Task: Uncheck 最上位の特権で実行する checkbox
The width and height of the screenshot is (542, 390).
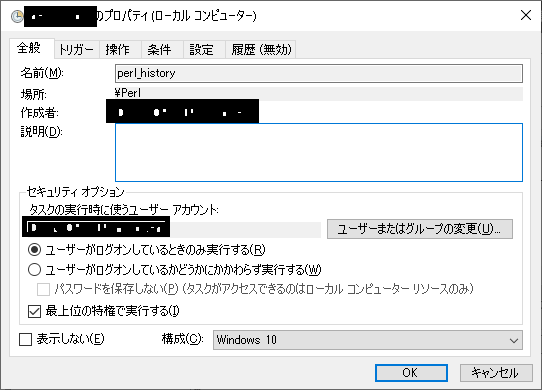Action: coord(34,311)
